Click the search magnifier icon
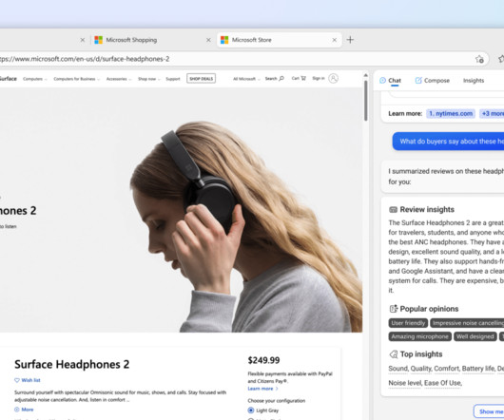The image size is (504, 420). pos(281,78)
